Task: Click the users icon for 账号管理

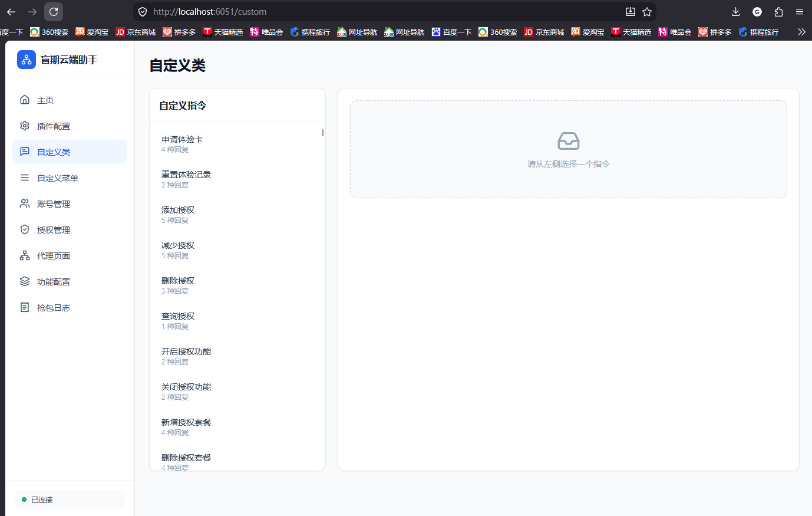Action: coord(25,203)
